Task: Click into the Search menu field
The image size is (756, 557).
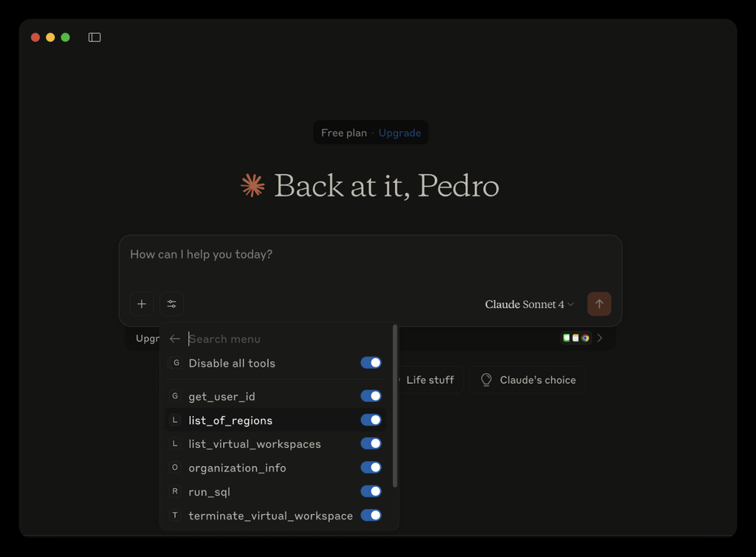Action: click(x=286, y=339)
